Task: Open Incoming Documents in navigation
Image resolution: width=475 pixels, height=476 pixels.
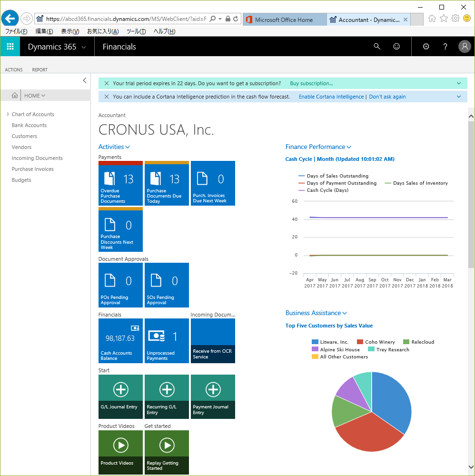Action: pyautogui.click(x=37, y=158)
